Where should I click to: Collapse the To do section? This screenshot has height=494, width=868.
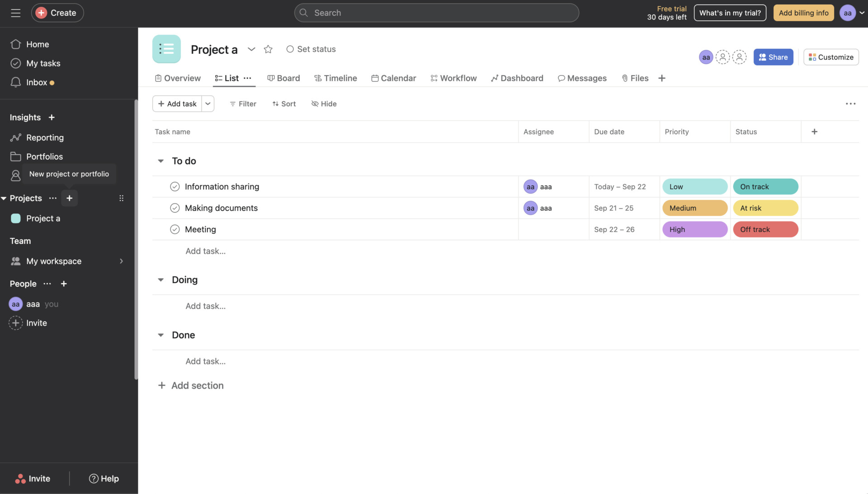160,161
